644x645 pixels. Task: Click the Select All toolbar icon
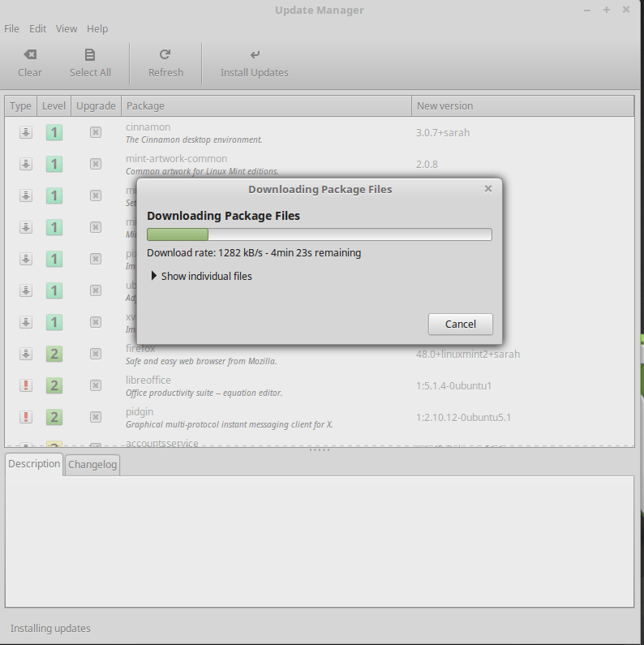90,55
